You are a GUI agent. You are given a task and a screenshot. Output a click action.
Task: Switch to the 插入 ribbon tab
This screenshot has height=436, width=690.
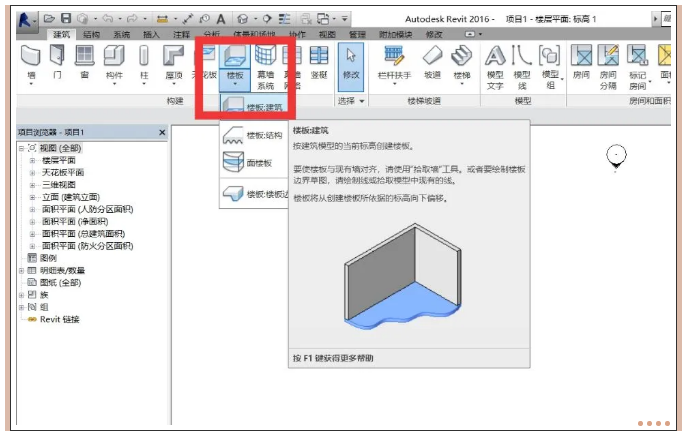click(x=151, y=34)
